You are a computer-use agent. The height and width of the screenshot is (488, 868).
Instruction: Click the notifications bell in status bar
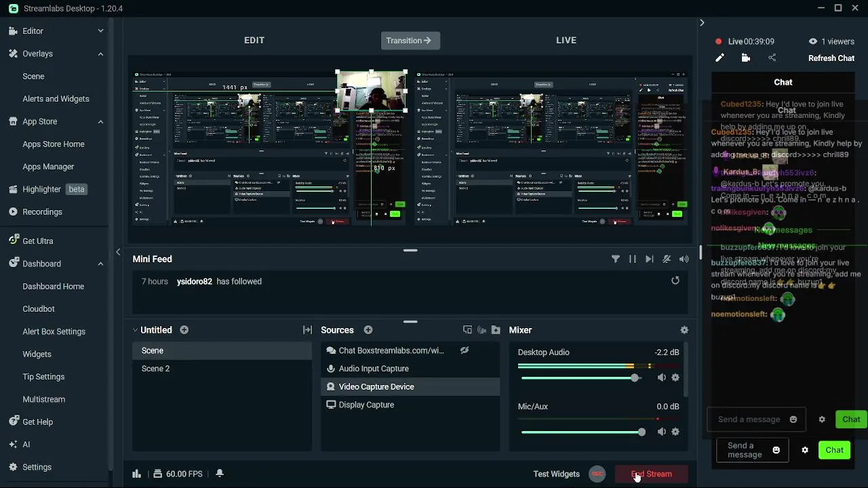click(220, 474)
